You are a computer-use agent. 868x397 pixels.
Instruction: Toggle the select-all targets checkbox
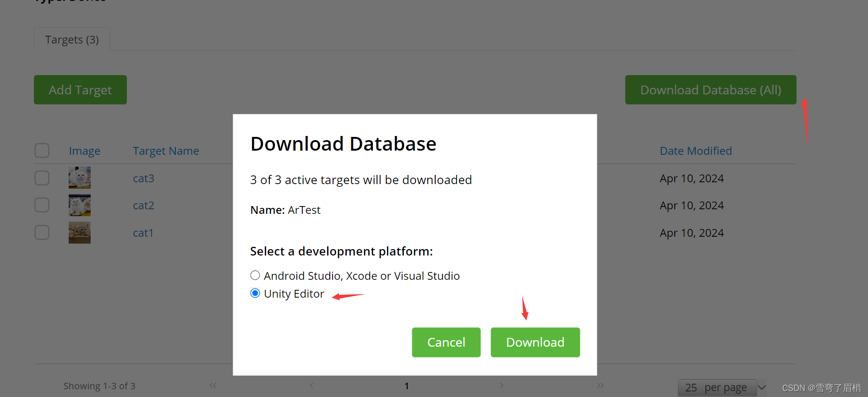pos(42,150)
